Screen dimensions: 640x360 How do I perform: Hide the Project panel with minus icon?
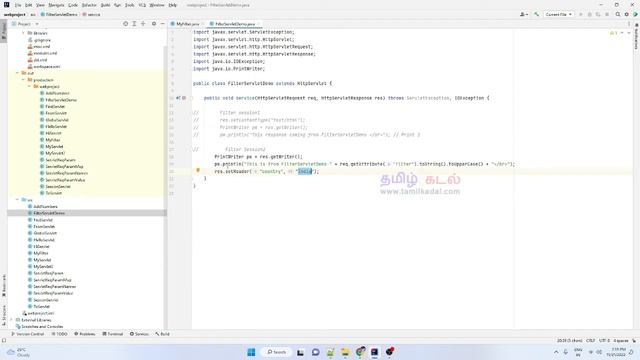tap(162, 24)
